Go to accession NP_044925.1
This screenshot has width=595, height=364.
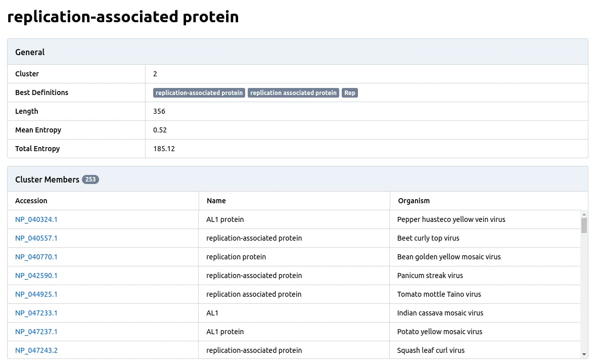coord(36,294)
